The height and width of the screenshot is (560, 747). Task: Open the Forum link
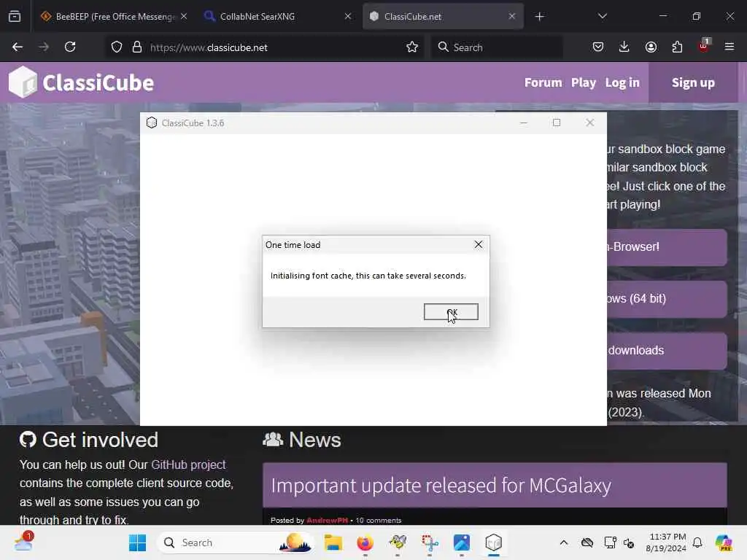(x=543, y=83)
